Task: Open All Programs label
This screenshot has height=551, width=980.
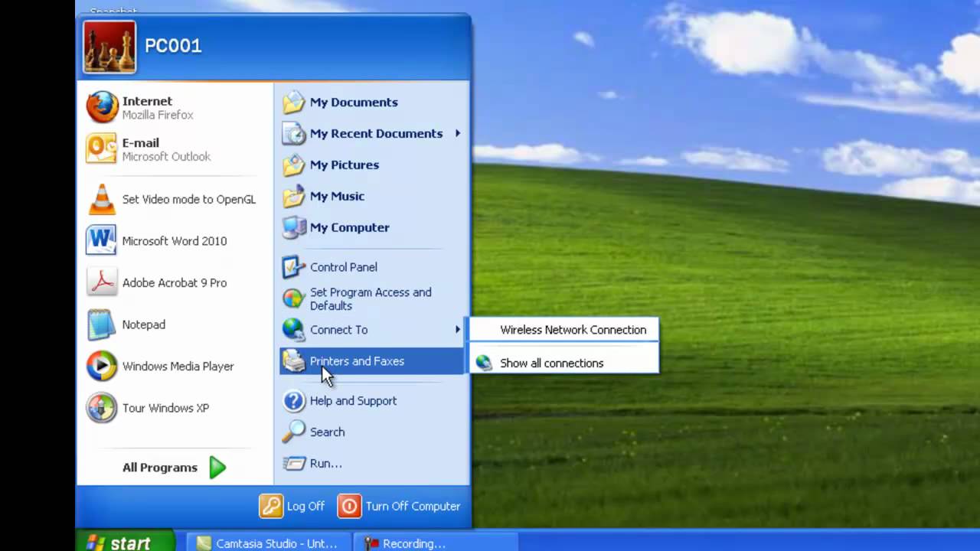Action: pyautogui.click(x=160, y=468)
